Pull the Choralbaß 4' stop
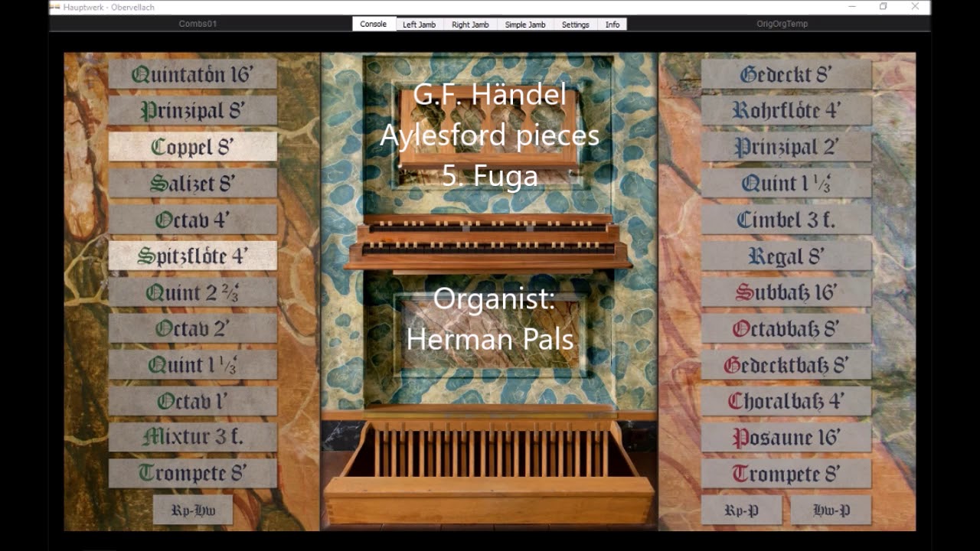The height and width of the screenshot is (551, 980). click(x=786, y=401)
